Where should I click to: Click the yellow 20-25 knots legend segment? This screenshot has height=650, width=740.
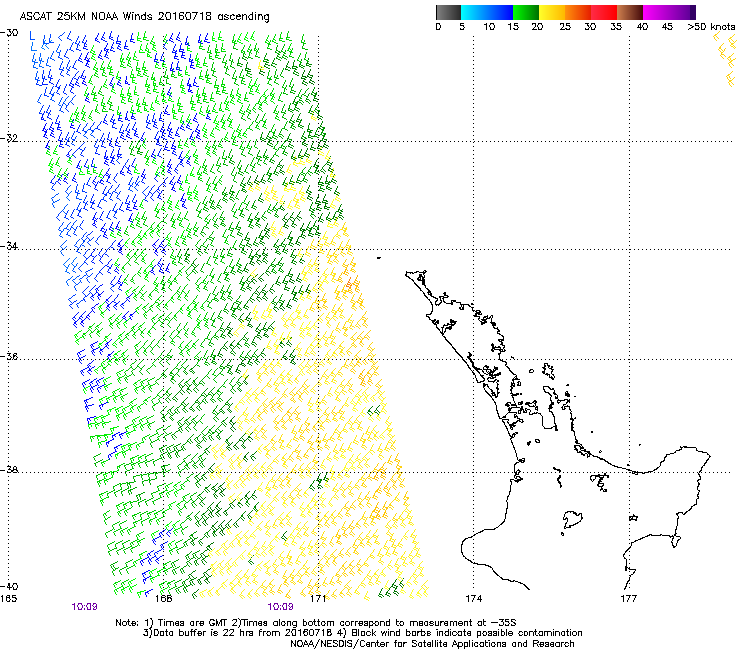552,12
